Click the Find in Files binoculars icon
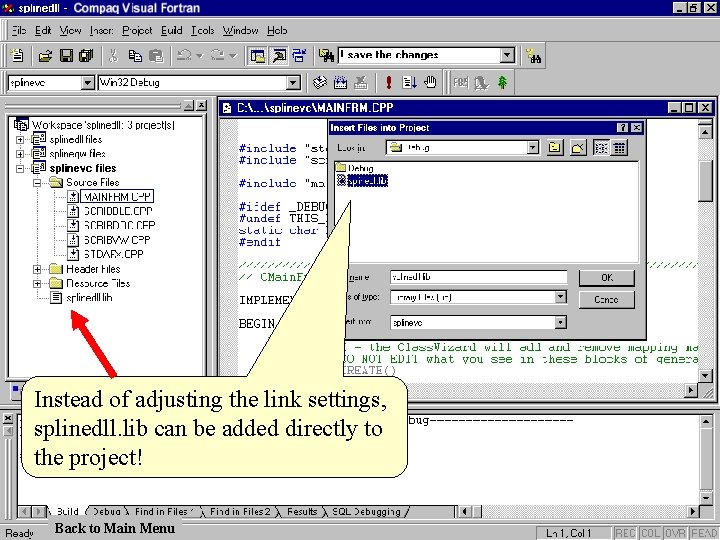 click(x=326, y=56)
